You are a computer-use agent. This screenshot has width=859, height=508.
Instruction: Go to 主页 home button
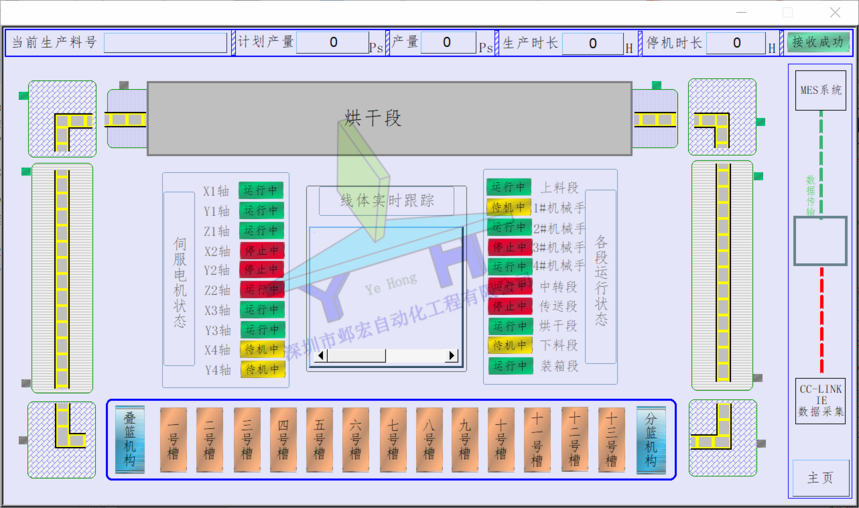820,478
